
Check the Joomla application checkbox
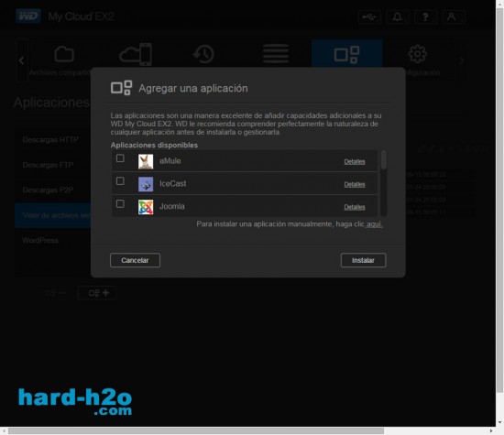[x=120, y=203]
